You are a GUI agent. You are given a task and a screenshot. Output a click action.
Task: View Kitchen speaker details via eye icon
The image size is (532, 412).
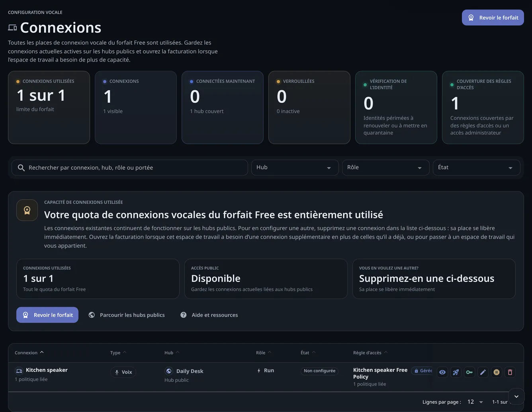(x=442, y=372)
